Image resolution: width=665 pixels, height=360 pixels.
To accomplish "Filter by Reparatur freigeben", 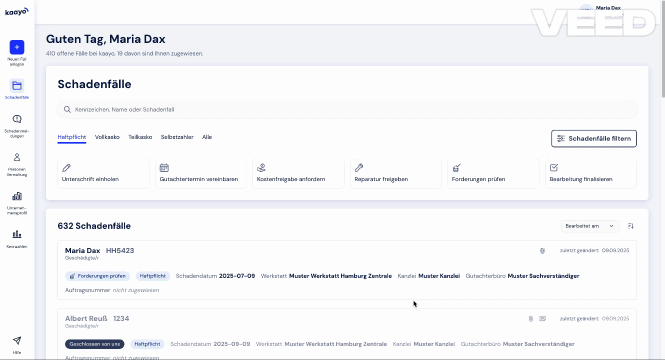I will [x=396, y=173].
